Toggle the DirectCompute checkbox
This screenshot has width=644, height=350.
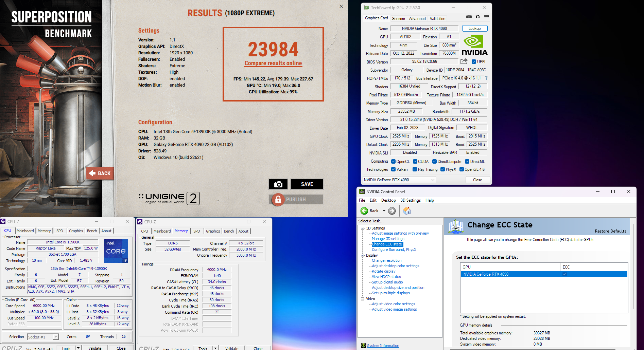(x=435, y=162)
